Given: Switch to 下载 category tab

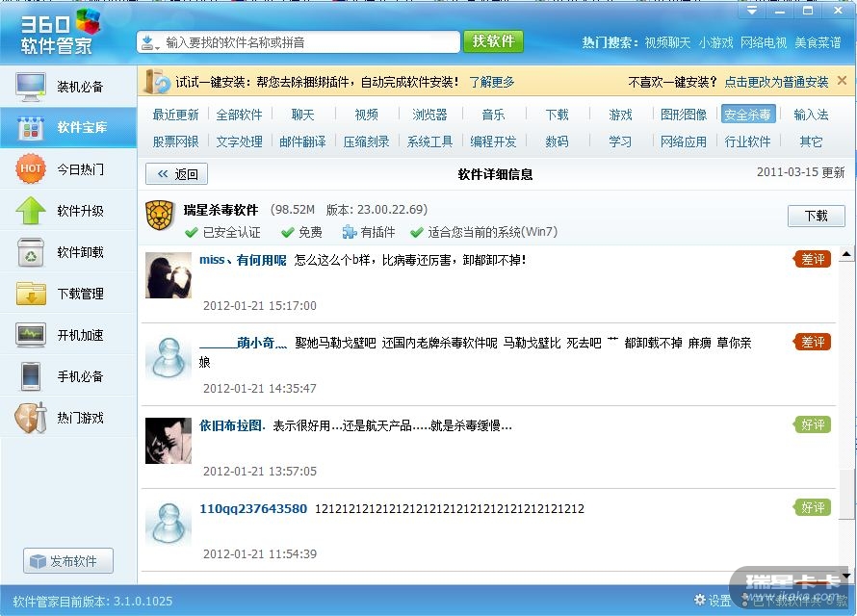Looking at the screenshot, I should tap(557, 115).
